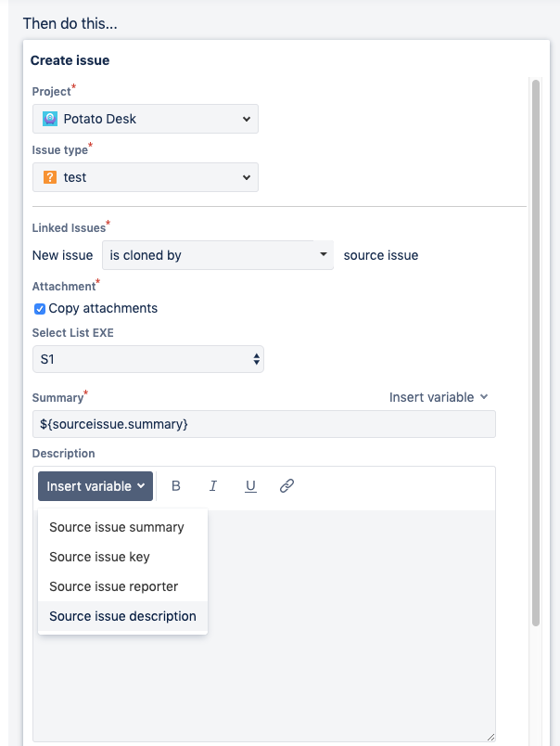Image resolution: width=560 pixels, height=746 pixels.
Task: Select 'Source issue description' from the variable menu
Action: tap(122, 616)
